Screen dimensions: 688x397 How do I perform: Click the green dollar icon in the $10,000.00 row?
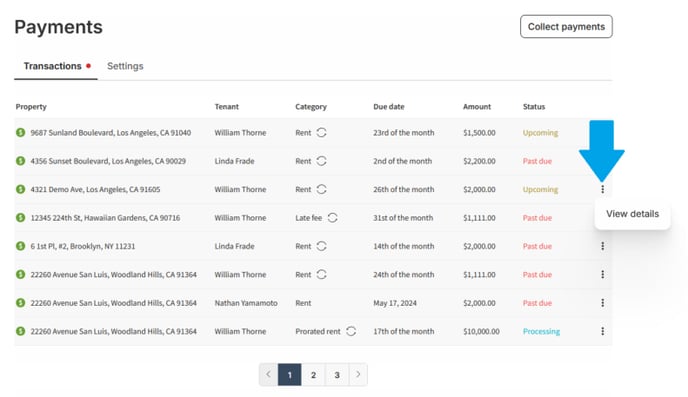[20, 331]
